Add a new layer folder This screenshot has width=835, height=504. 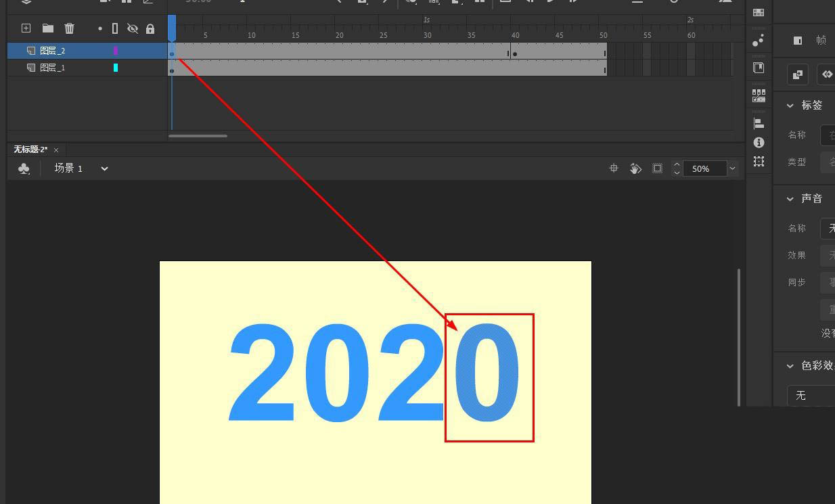pos(47,28)
